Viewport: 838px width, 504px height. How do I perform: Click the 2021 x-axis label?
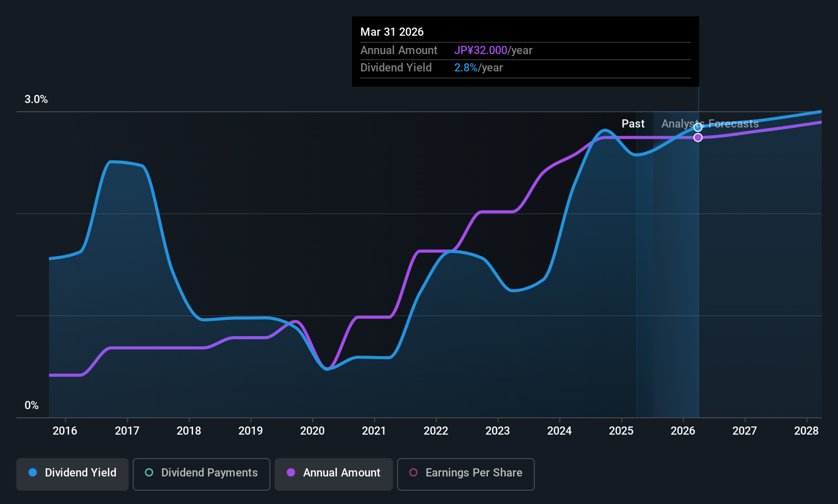coord(374,431)
